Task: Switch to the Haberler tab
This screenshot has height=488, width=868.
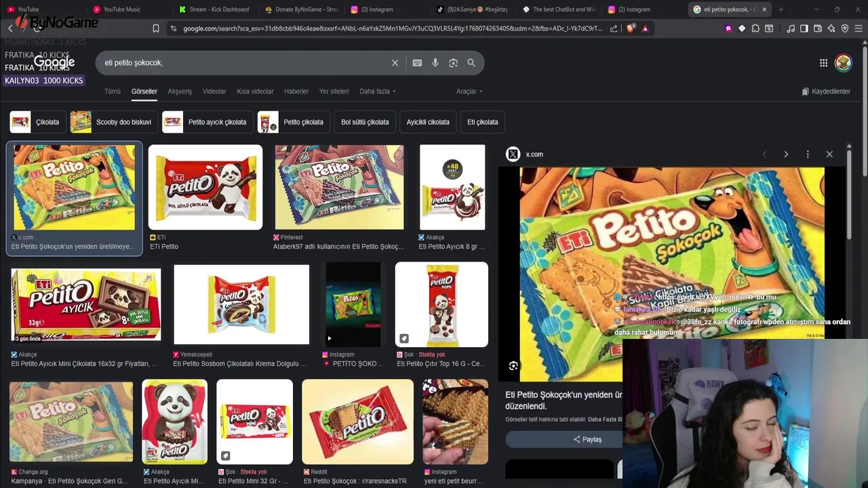Action: pos(296,91)
